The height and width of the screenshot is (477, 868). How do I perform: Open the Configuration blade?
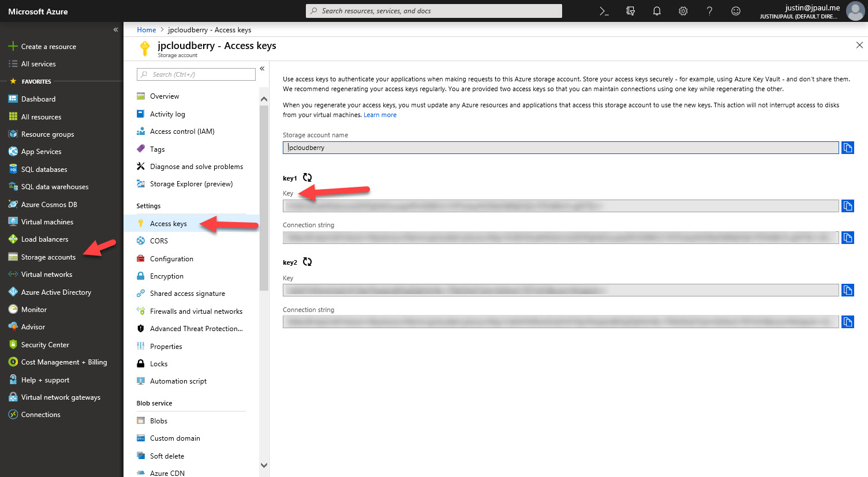(x=171, y=259)
